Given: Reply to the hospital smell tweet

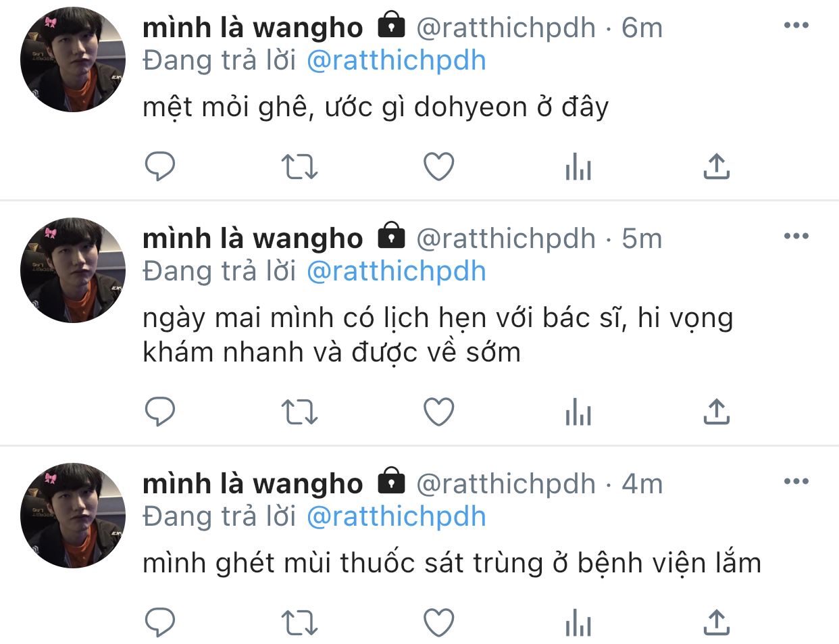Looking at the screenshot, I should pos(160,622).
